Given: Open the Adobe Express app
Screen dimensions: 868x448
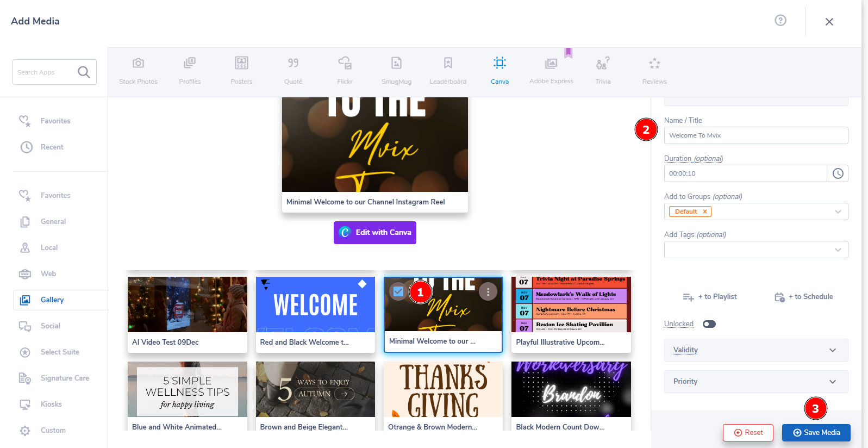Looking at the screenshot, I should [551, 71].
